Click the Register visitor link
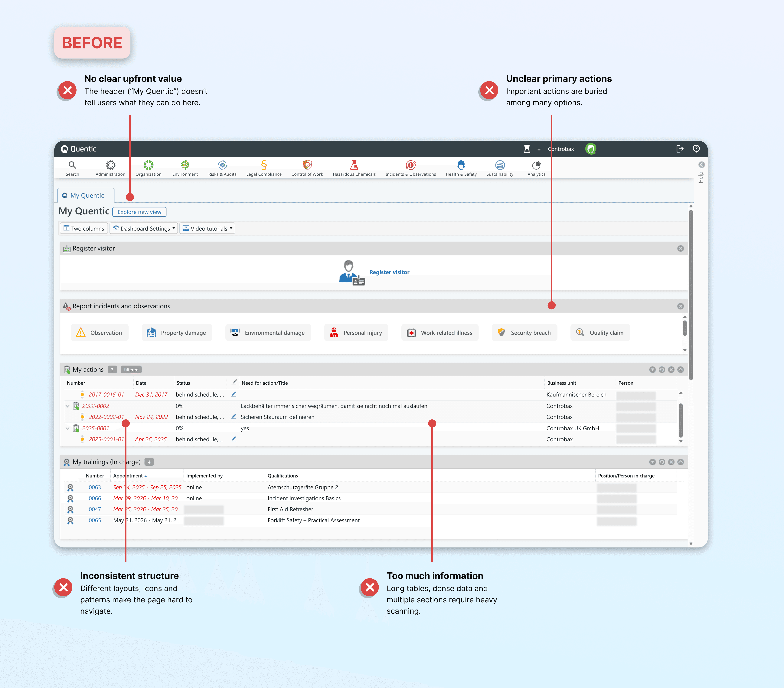The height and width of the screenshot is (688, 784). (x=389, y=272)
